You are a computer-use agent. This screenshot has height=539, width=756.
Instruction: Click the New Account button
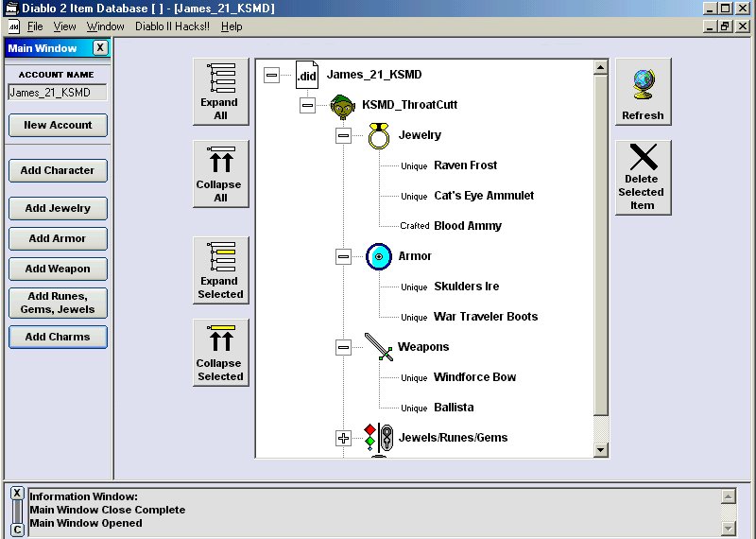click(58, 125)
